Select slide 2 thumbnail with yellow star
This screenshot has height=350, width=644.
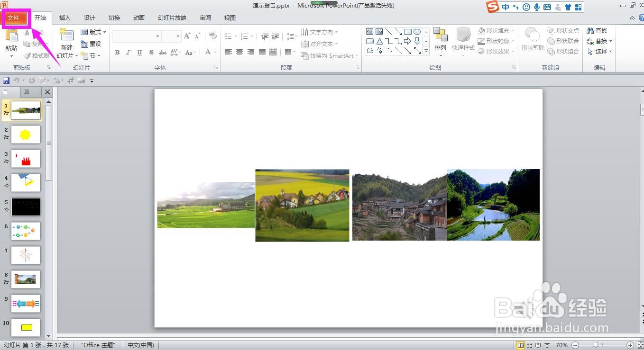click(26, 135)
